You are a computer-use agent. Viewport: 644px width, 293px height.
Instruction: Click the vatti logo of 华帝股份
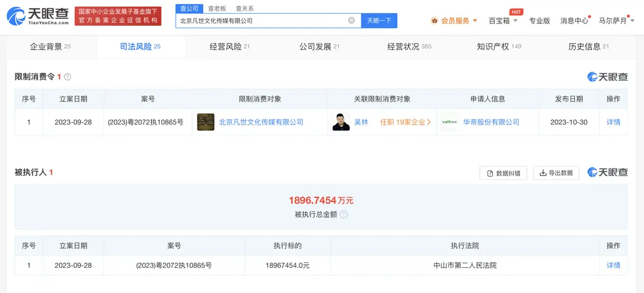pos(450,122)
